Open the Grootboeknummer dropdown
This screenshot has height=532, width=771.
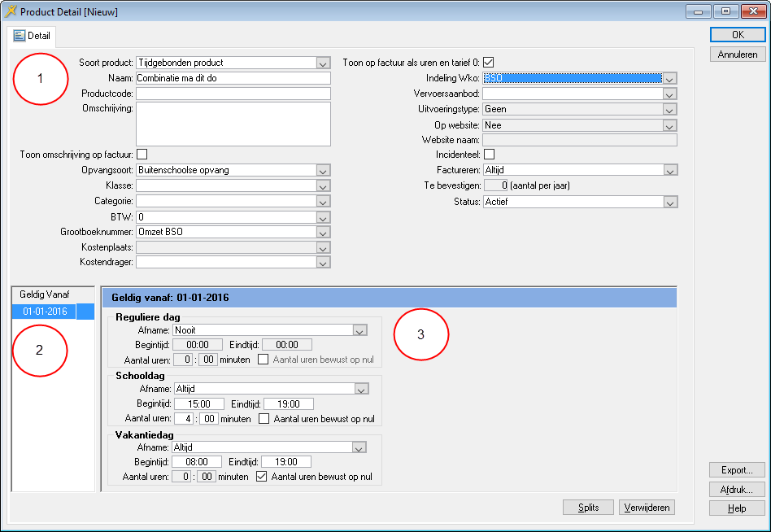[323, 232]
